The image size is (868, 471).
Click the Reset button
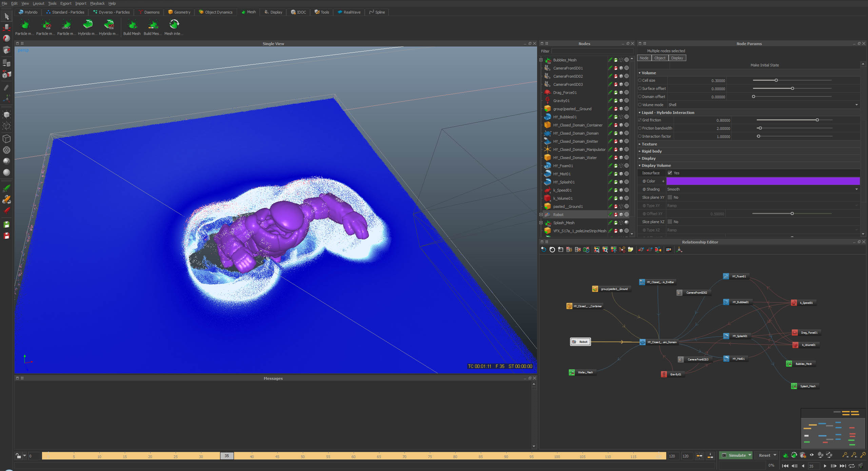764,455
